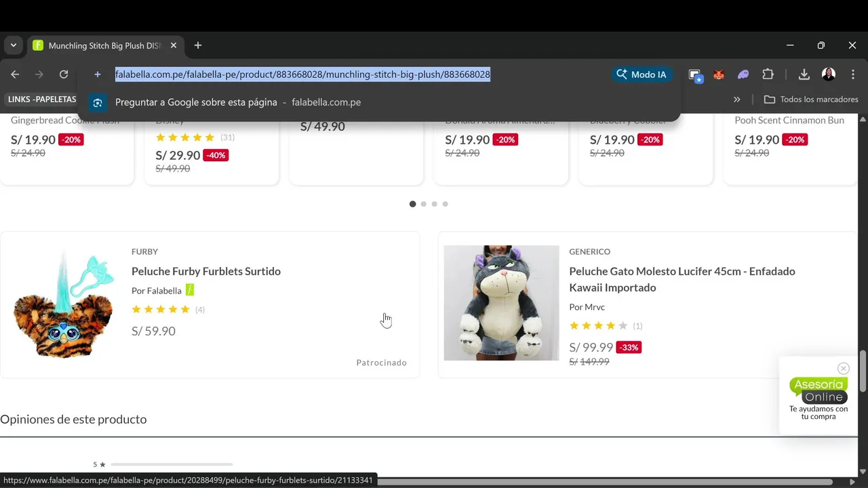Open the Extensions puzzle icon
The height and width of the screenshot is (488, 868).
(x=768, y=75)
